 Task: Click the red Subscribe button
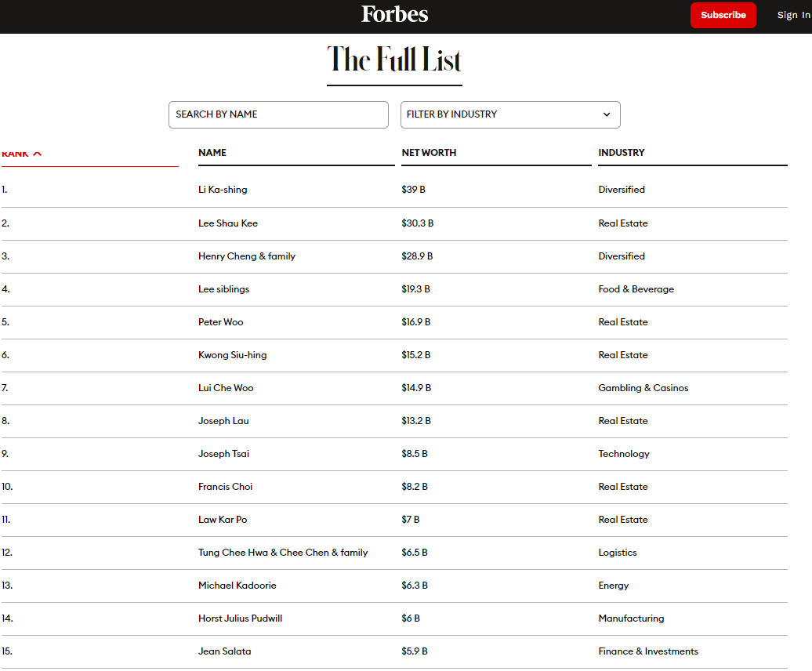[723, 15]
